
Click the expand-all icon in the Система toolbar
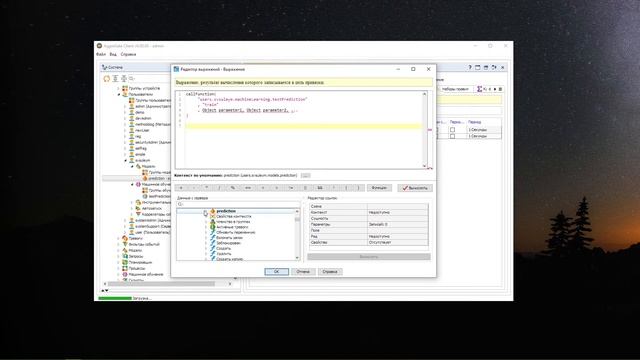coord(116,78)
